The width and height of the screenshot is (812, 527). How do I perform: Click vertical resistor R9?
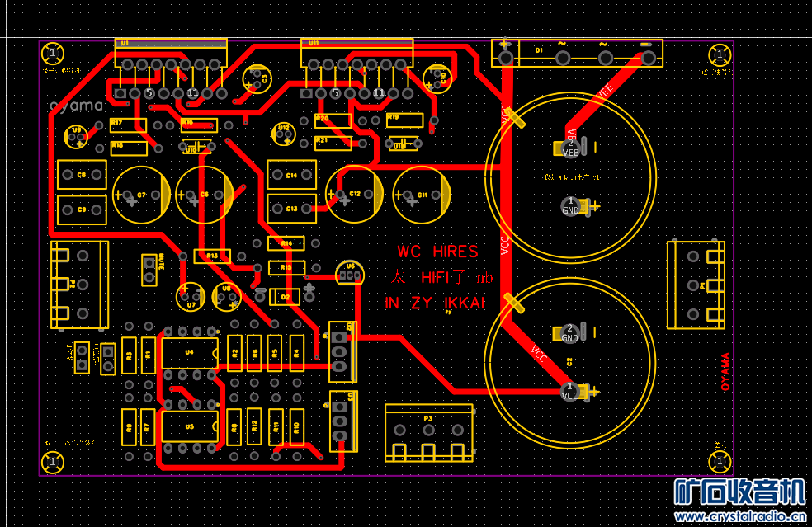(x=129, y=427)
